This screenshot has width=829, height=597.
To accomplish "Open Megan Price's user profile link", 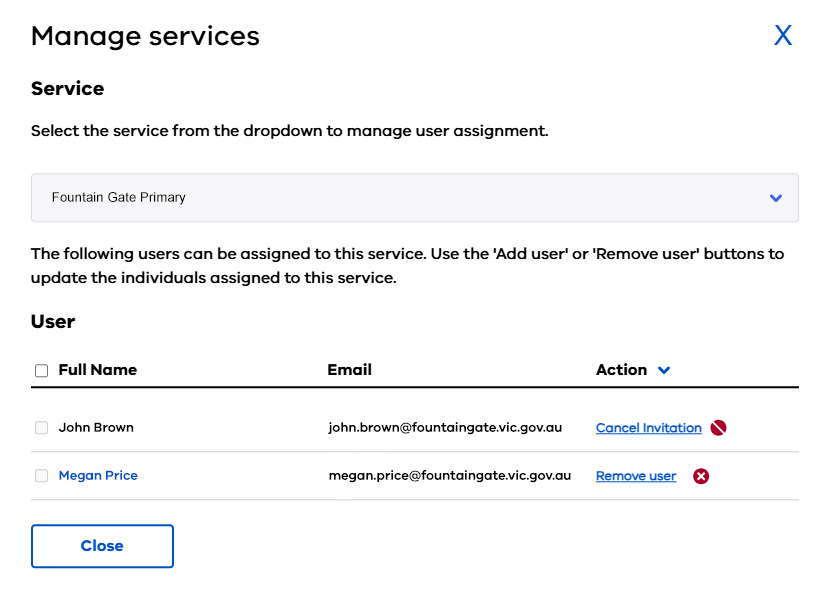I will click(x=97, y=476).
